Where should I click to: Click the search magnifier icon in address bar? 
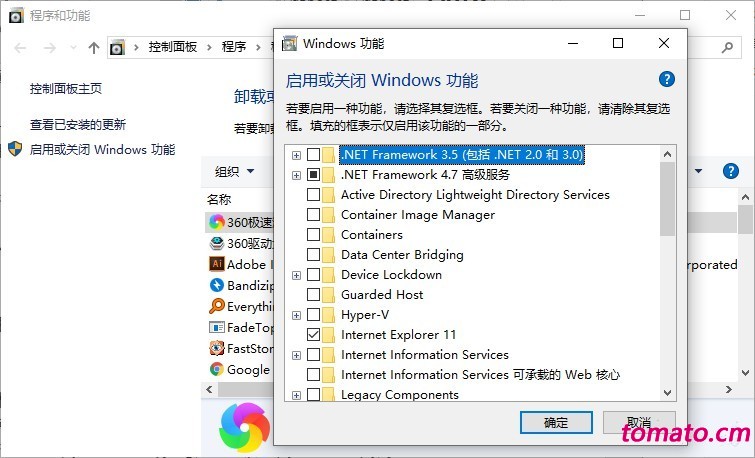pos(727,47)
